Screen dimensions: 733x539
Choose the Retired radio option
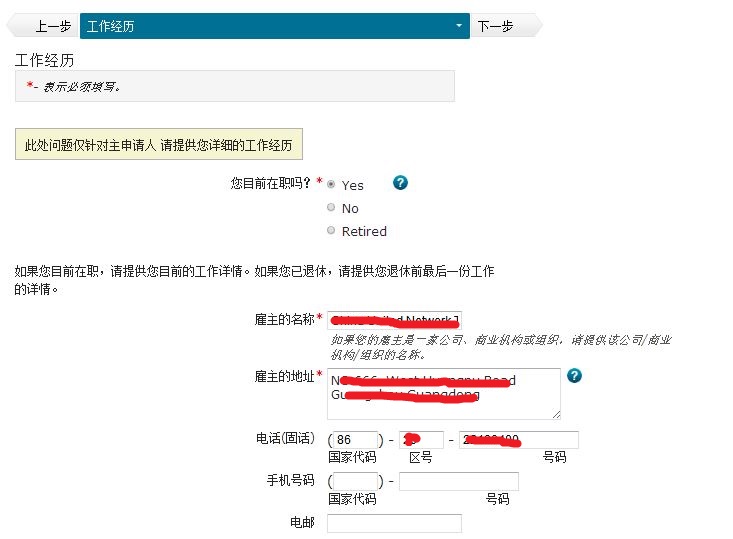coord(331,231)
